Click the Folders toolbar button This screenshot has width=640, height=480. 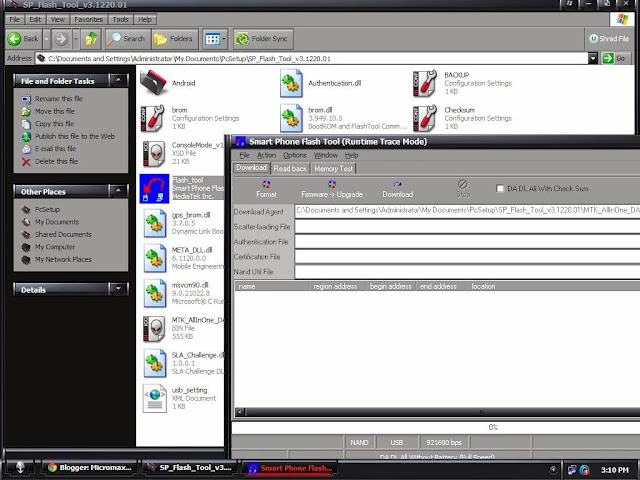click(174, 39)
